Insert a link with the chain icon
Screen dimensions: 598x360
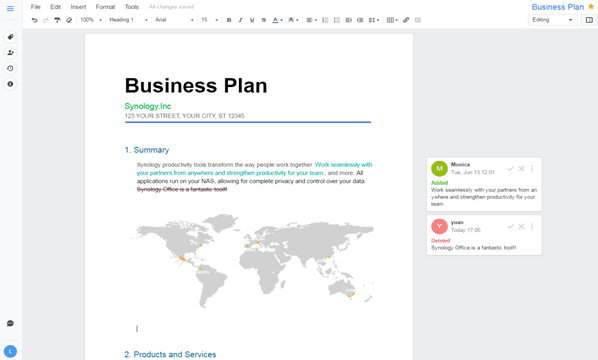pyautogui.click(x=406, y=20)
